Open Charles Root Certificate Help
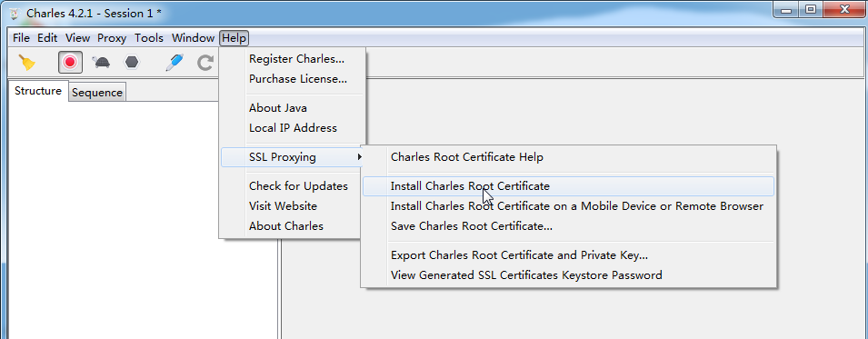 (x=569, y=157)
